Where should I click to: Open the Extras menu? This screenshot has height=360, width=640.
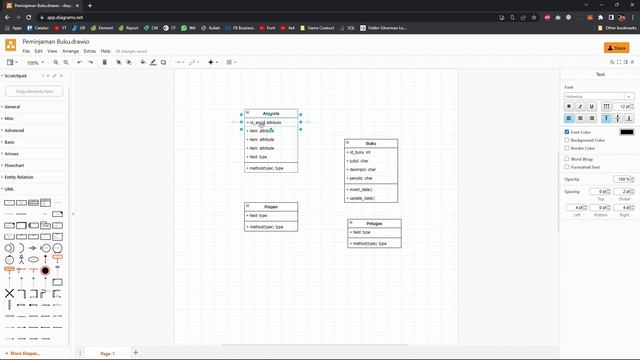(90, 51)
